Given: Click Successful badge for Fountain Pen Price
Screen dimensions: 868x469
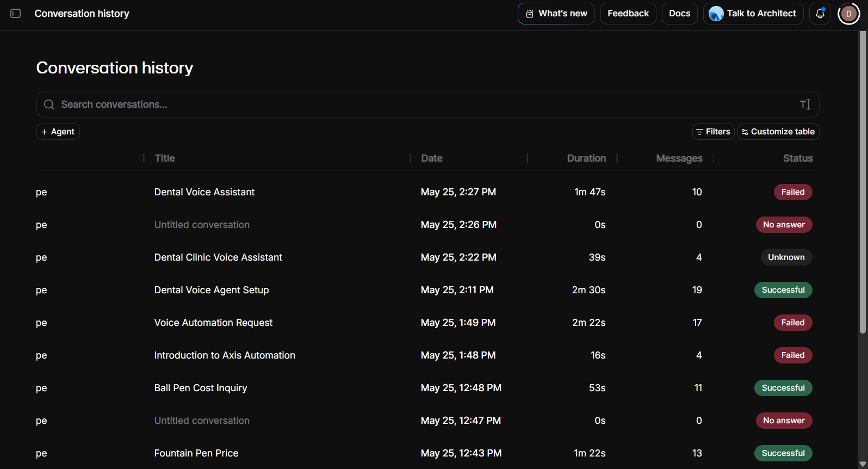Looking at the screenshot, I should pos(783,453).
